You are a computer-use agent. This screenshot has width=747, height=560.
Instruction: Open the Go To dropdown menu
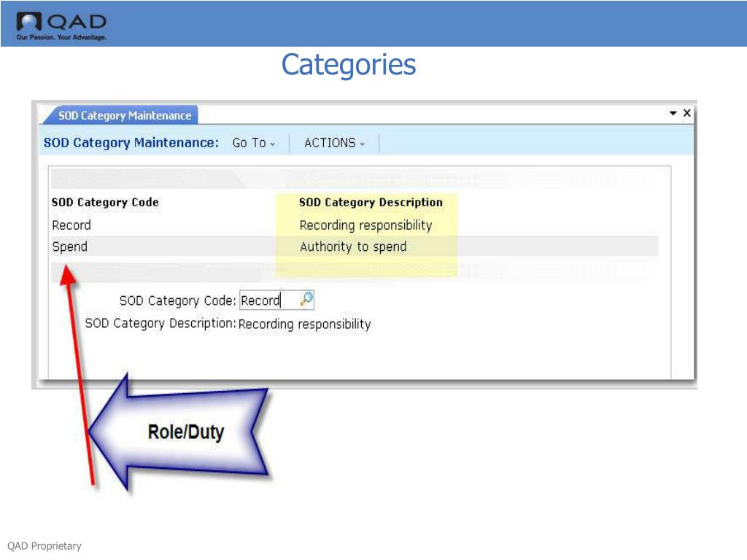point(252,143)
